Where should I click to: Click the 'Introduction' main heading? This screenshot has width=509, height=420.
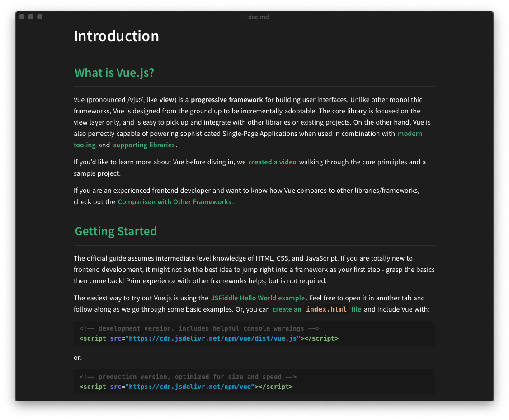tap(116, 36)
